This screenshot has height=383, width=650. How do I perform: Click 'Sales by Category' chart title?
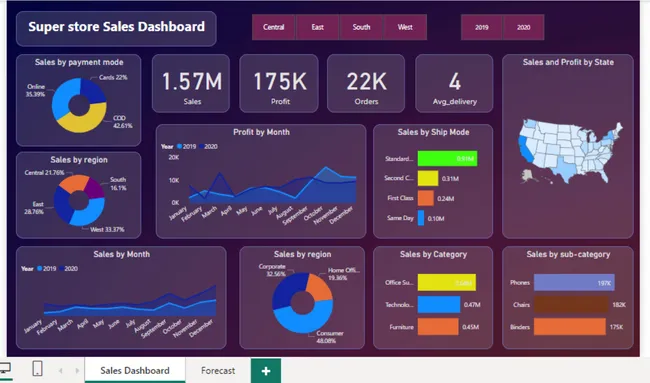pyautogui.click(x=433, y=254)
